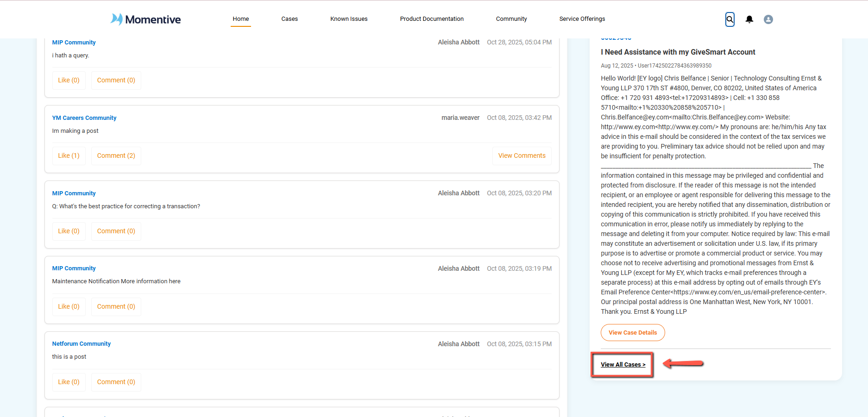Open comments on the 'Im making a post' entry
Viewport: 868px width, 417px height.
pos(116,156)
